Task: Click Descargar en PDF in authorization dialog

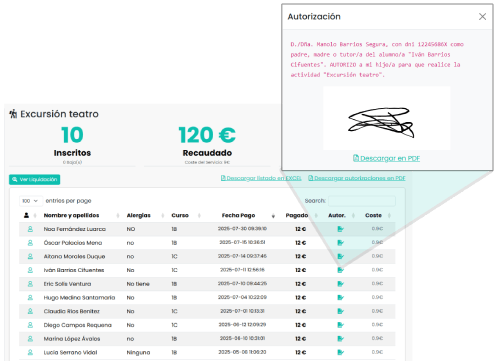Action: [386, 158]
